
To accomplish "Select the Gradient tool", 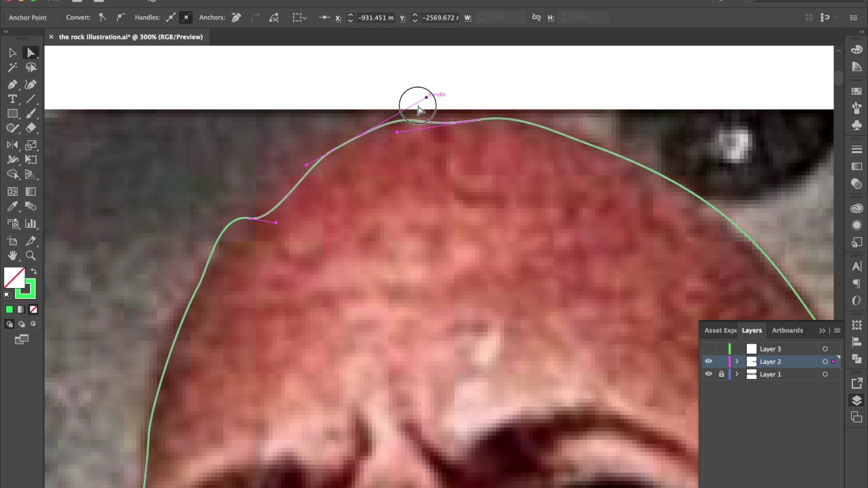I will [31, 192].
